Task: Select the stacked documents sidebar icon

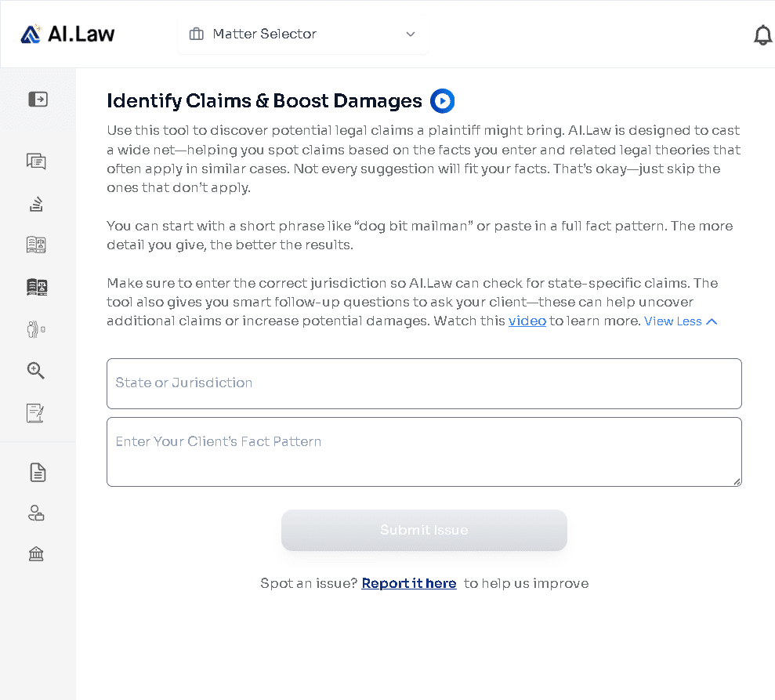Action: coord(36,204)
